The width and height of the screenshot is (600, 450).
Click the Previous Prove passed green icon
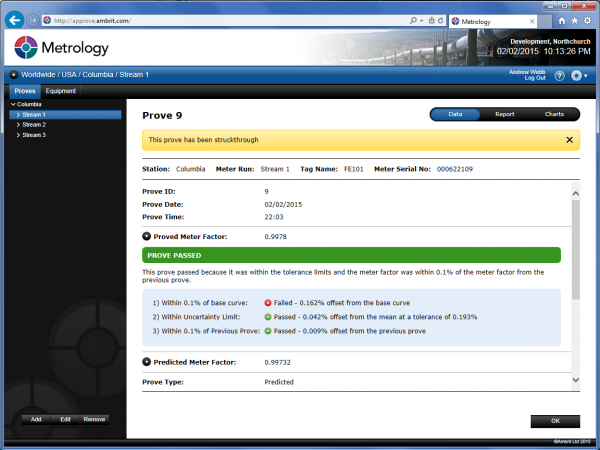(x=268, y=331)
